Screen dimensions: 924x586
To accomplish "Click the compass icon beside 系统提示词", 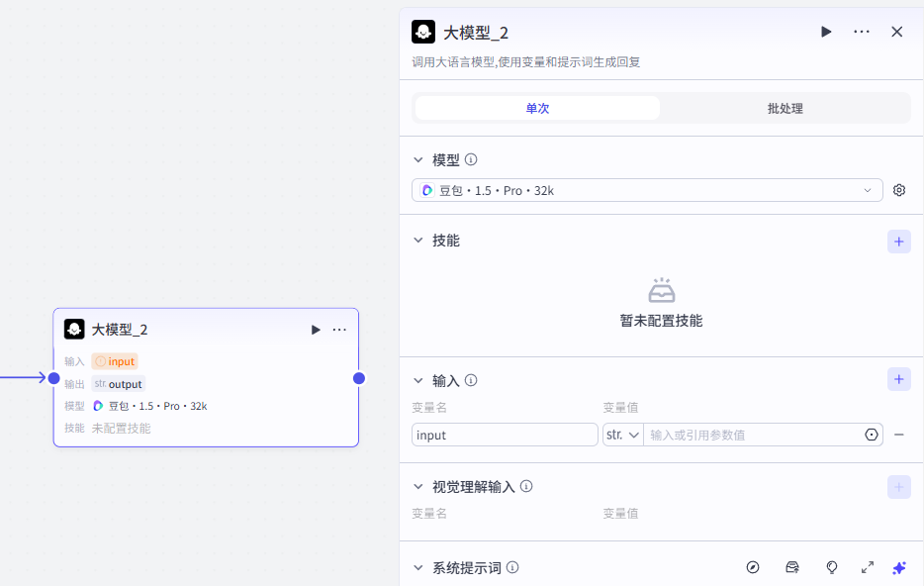I will coord(753,567).
